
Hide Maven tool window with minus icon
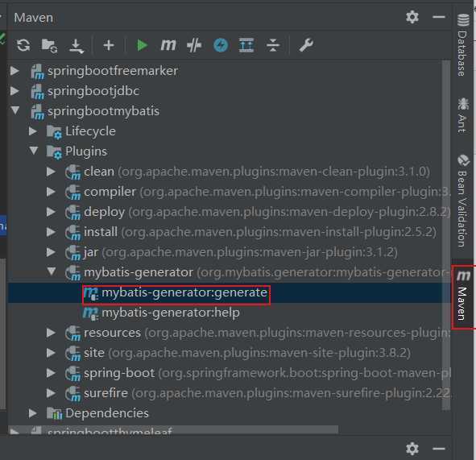point(439,17)
